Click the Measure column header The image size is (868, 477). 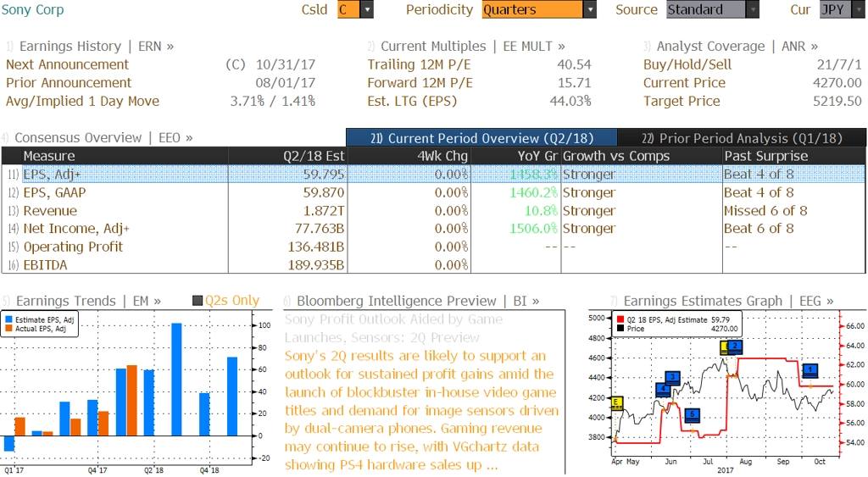[125, 156]
